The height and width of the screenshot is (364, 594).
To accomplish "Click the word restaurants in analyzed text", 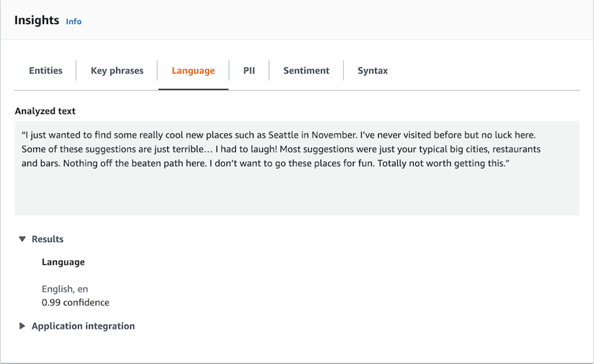I will pos(517,149).
